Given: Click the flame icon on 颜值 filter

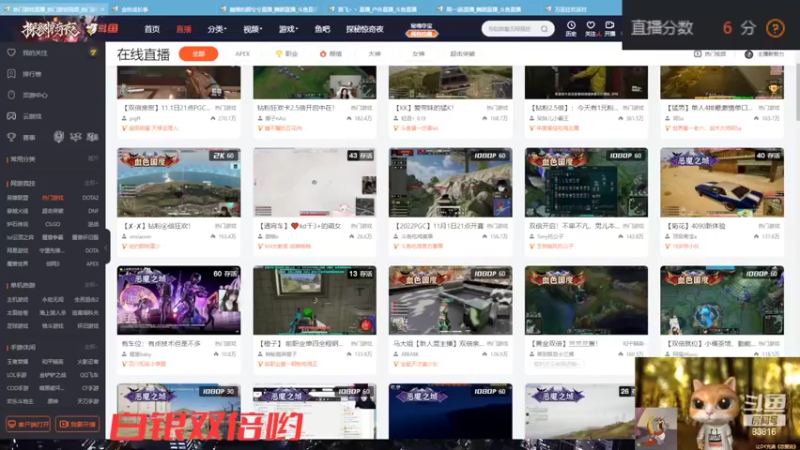Looking at the screenshot, I should pyautogui.click(x=322, y=54).
